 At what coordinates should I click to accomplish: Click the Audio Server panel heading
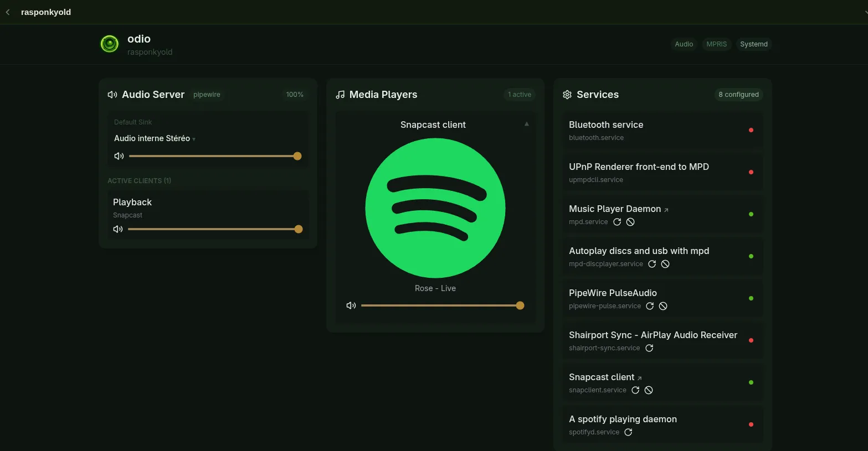pyautogui.click(x=153, y=95)
